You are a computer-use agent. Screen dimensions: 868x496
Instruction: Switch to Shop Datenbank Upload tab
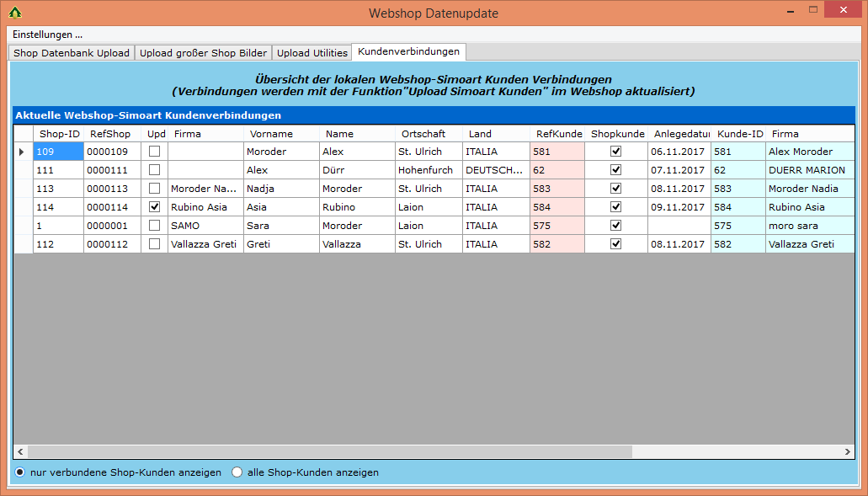pos(72,52)
